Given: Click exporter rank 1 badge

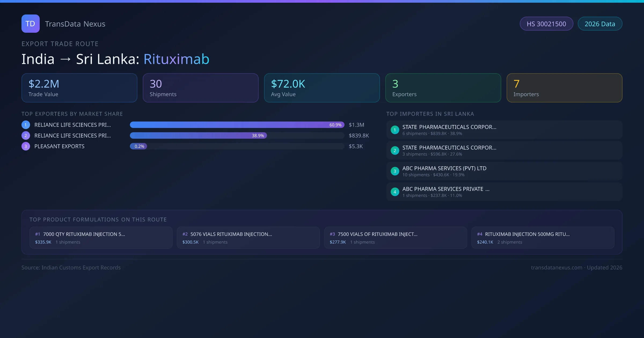Looking at the screenshot, I should click(x=26, y=125).
